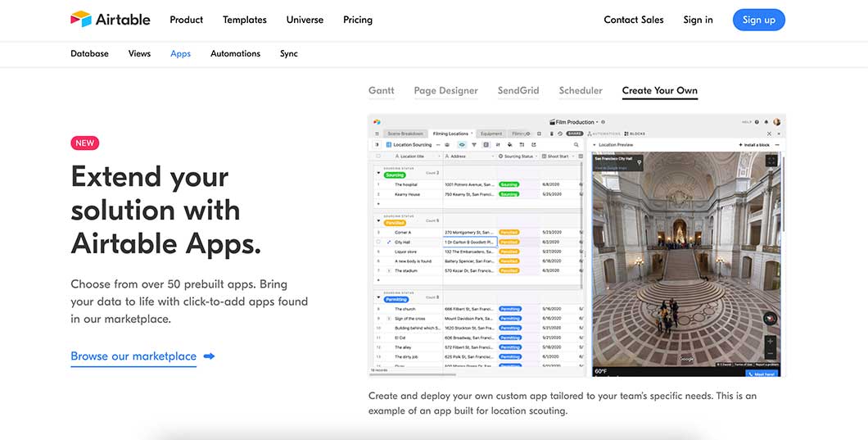
Task: Click the sort arrows icon
Action: click(498, 145)
